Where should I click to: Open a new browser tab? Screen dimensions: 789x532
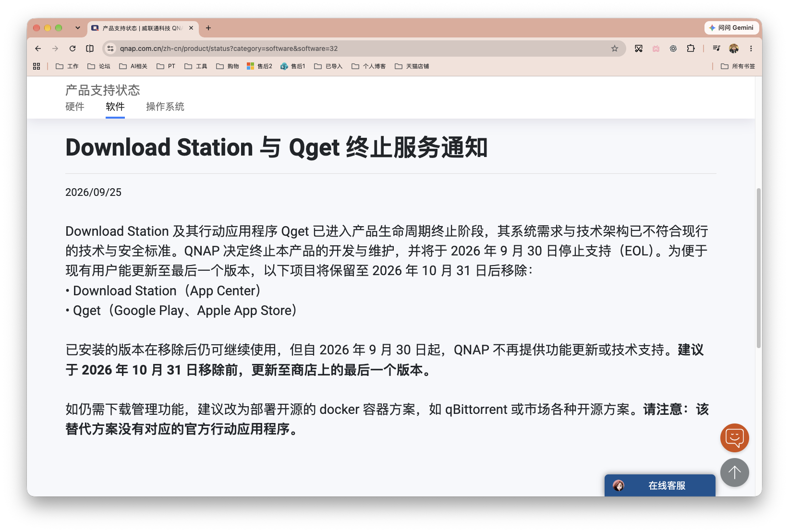point(208,28)
